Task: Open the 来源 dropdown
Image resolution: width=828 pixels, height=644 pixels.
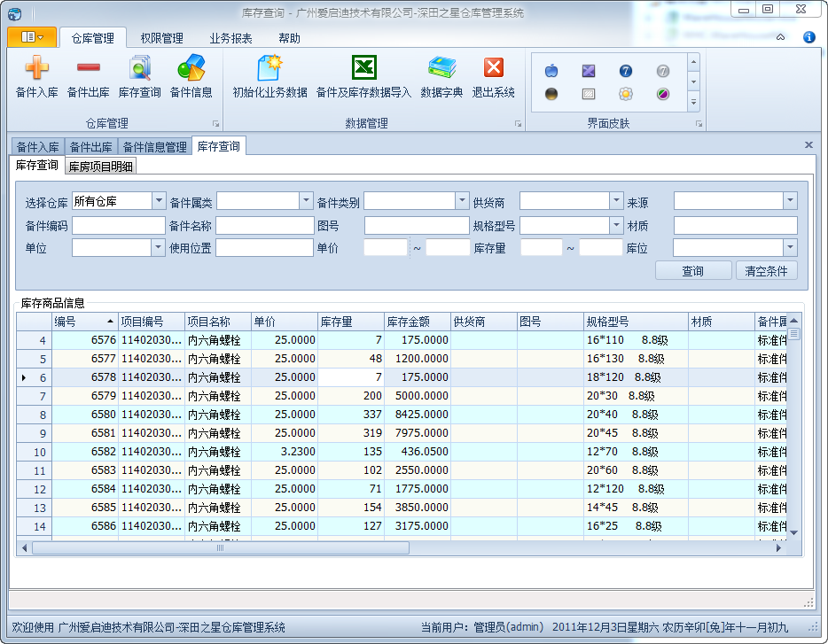Action: point(790,200)
